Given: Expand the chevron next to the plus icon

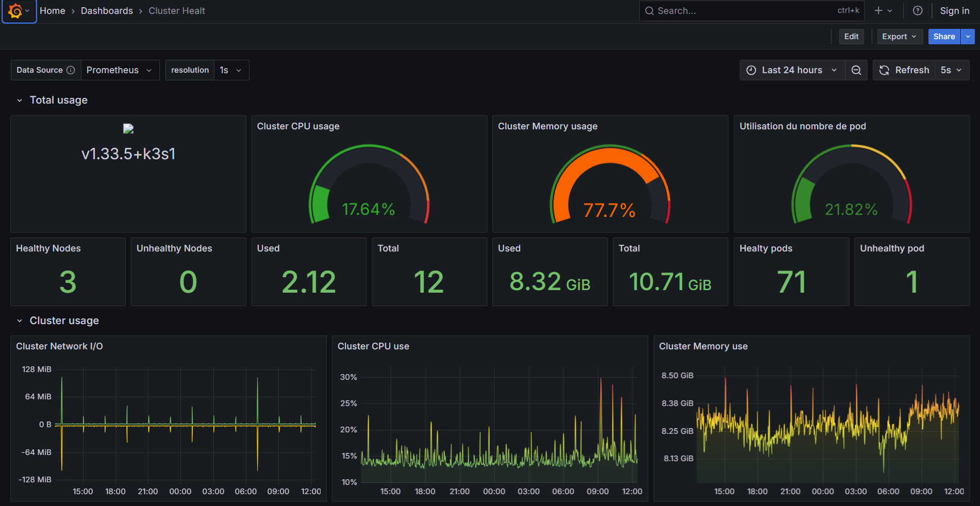Looking at the screenshot, I should point(890,11).
